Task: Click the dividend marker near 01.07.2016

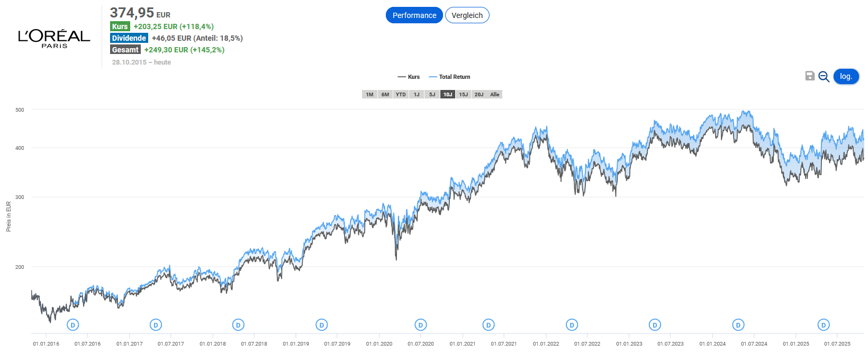Action: [73, 325]
